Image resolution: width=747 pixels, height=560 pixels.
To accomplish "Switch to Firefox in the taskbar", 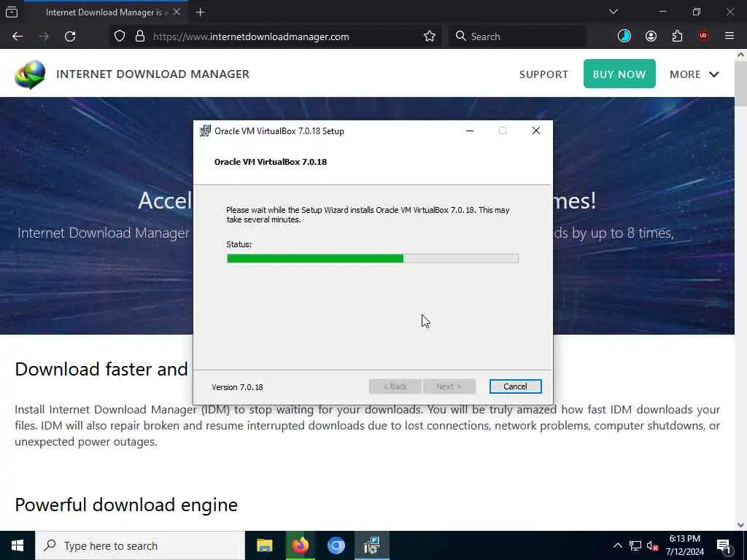I will [x=300, y=545].
